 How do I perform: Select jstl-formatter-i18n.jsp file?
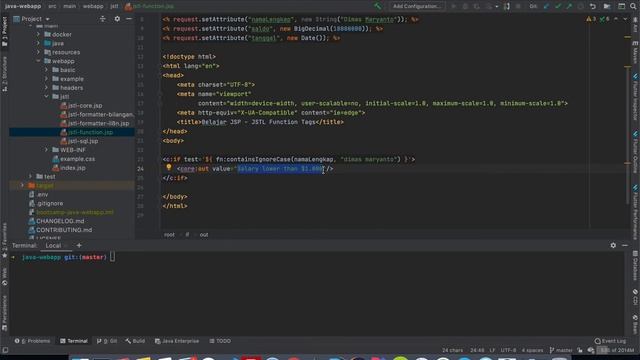tap(95, 123)
